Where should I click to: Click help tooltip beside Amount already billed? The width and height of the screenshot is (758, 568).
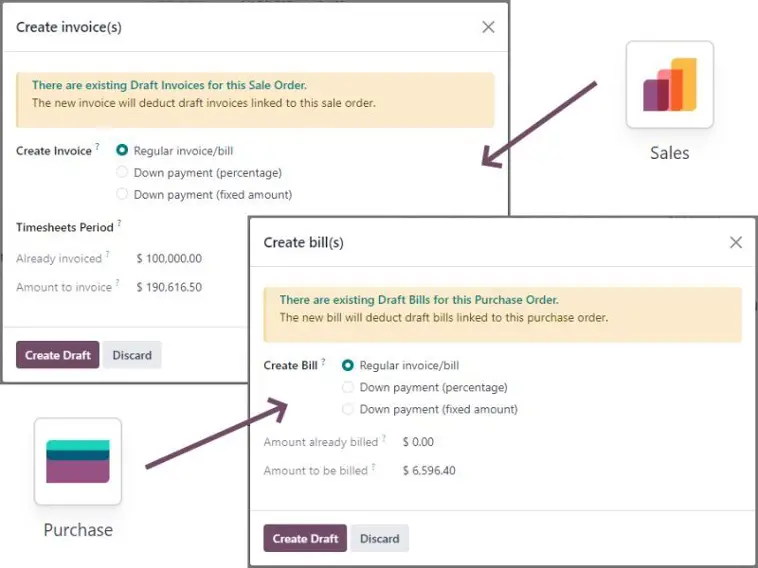point(384,437)
